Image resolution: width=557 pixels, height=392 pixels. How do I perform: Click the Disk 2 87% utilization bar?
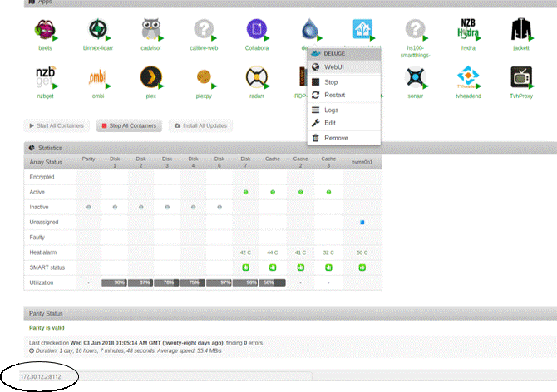(x=140, y=282)
